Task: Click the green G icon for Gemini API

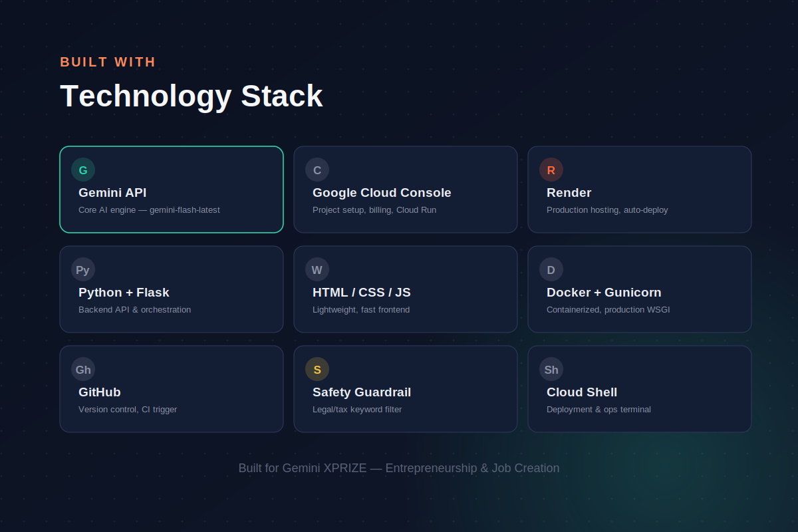Action: [83, 170]
